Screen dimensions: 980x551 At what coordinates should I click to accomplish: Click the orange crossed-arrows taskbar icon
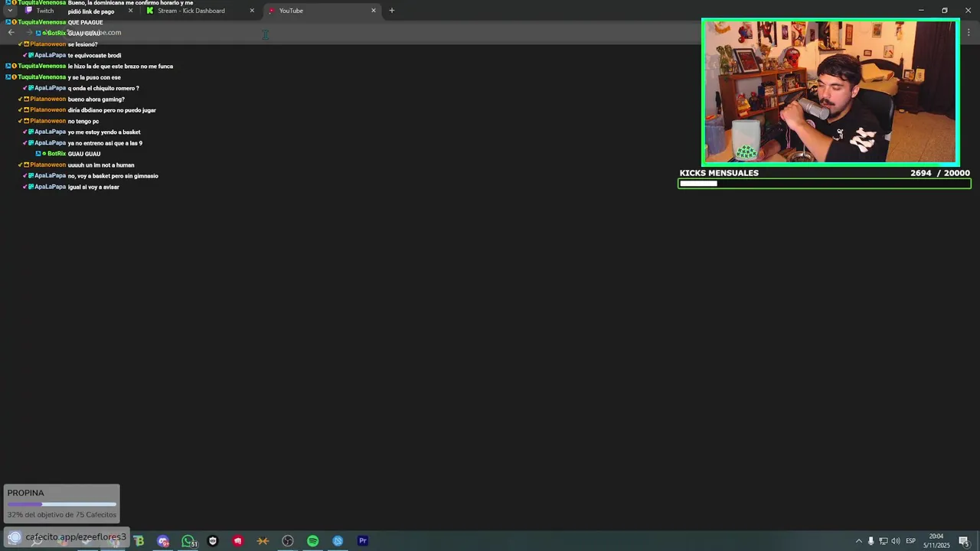point(263,541)
